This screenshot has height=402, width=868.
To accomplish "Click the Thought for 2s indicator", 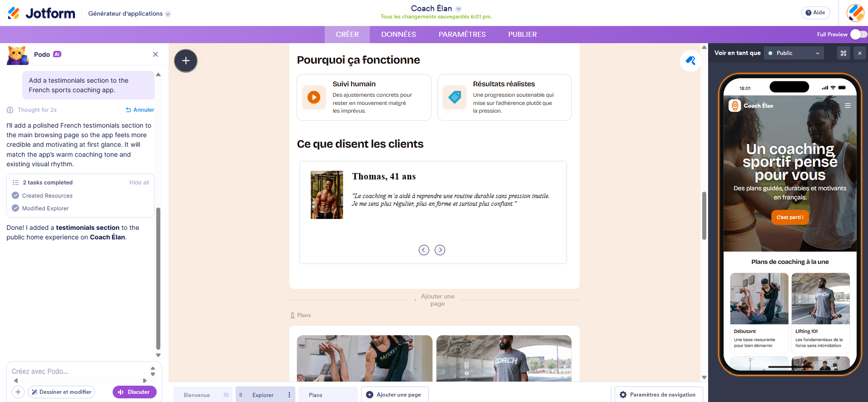I will pyautogui.click(x=32, y=110).
